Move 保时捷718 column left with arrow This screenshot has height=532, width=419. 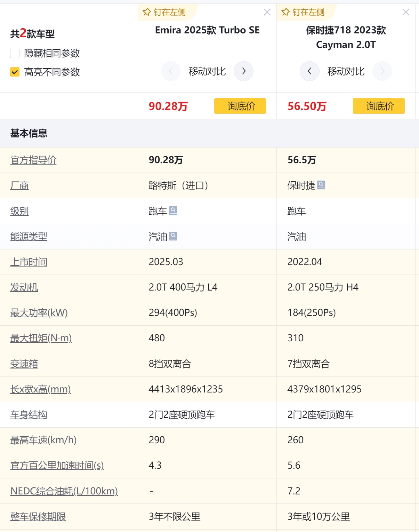309,71
